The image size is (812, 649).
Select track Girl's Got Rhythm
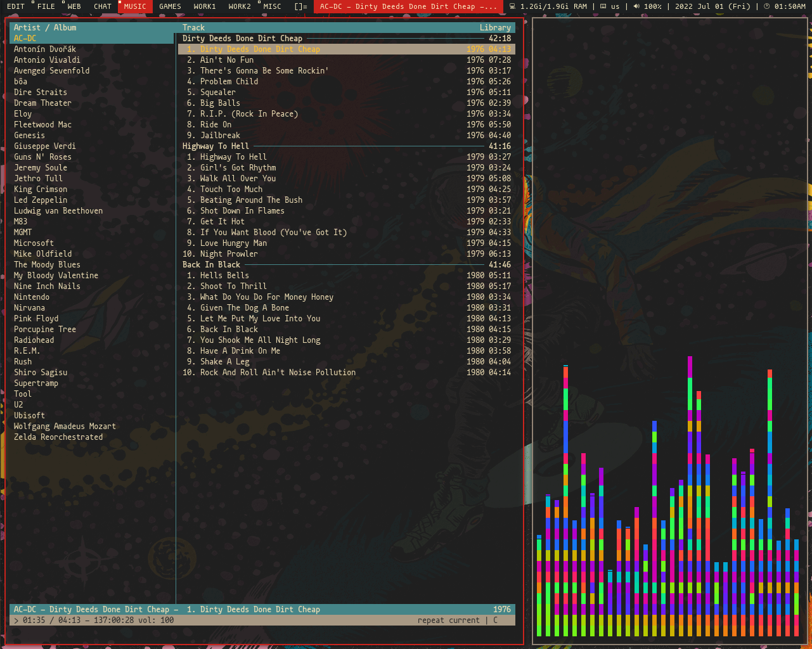[347, 168]
